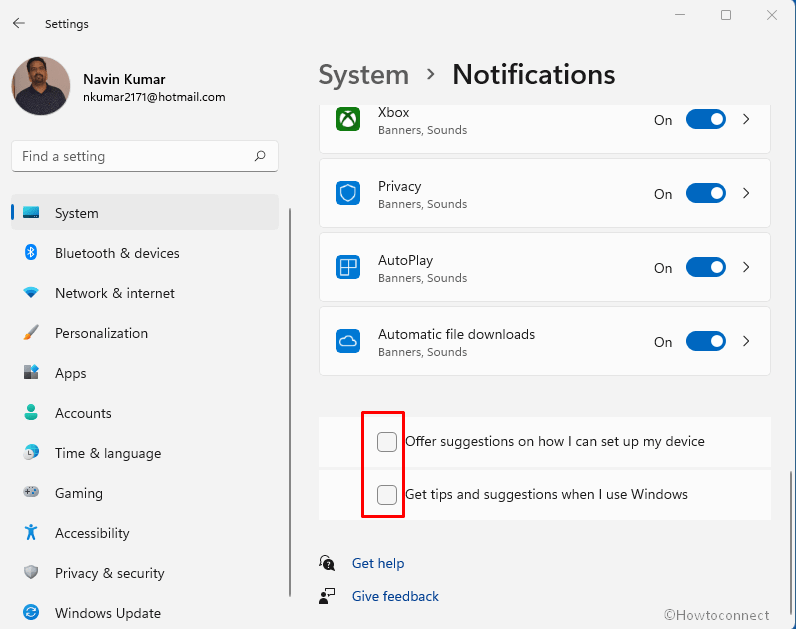796x629 pixels.
Task: Click the Accessibility figure icon
Action: click(31, 532)
